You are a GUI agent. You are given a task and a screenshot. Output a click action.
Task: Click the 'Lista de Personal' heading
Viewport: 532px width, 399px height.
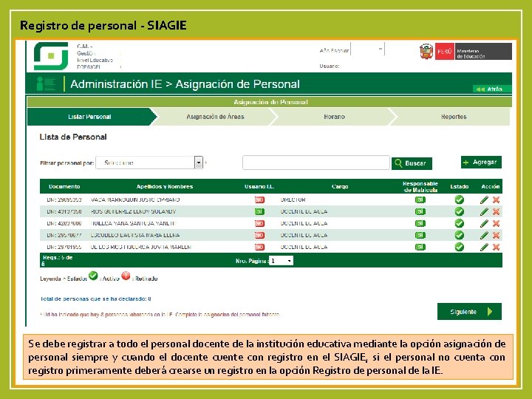click(73, 137)
